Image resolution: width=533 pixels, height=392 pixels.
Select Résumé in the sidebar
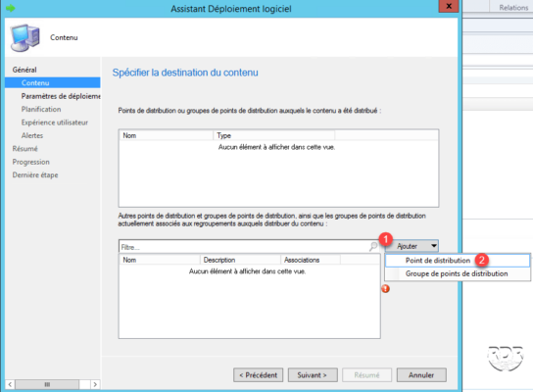click(24, 149)
